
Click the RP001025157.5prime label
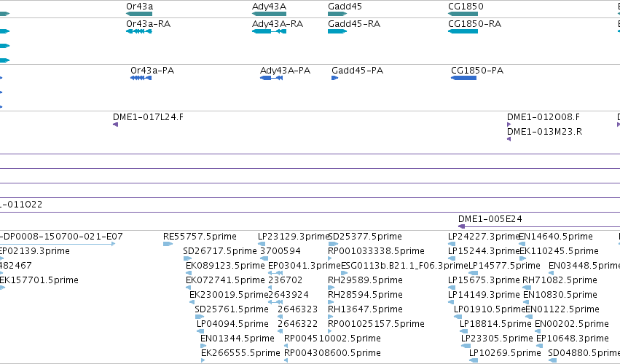tap(377, 324)
